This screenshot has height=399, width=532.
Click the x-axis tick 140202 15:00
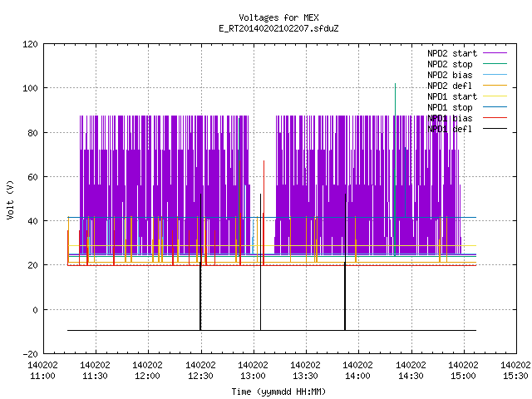(x=464, y=371)
